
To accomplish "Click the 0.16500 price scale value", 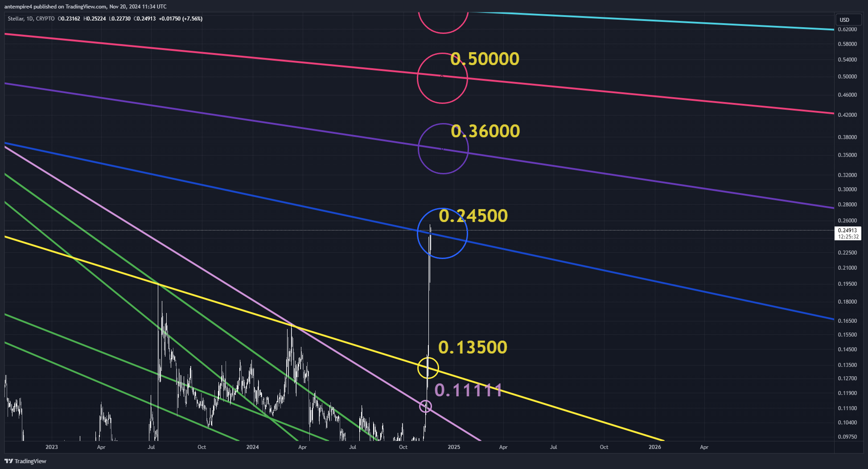I will (847, 321).
